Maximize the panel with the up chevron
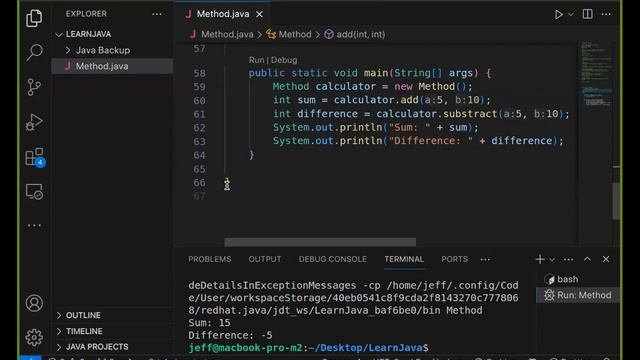The width and height of the screenshot is (640, 360). pos(587,259)
